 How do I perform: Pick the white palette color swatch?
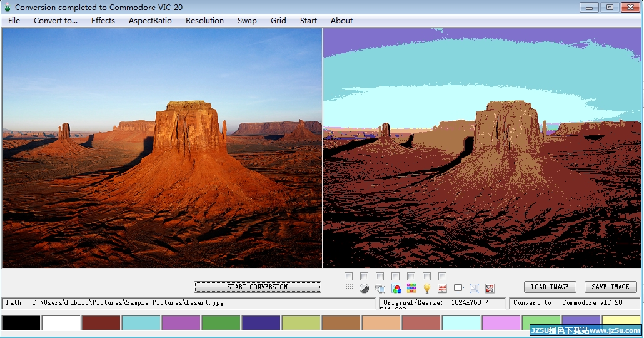click(61, 323)
